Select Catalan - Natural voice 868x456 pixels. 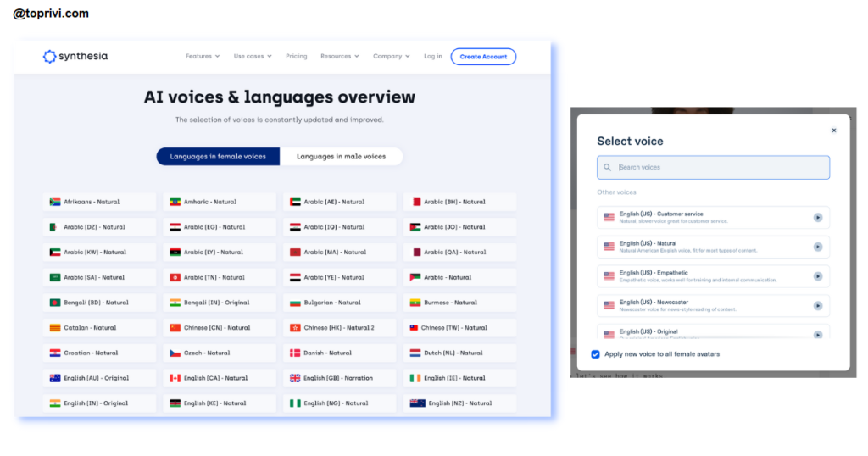[x=100, y=328]
